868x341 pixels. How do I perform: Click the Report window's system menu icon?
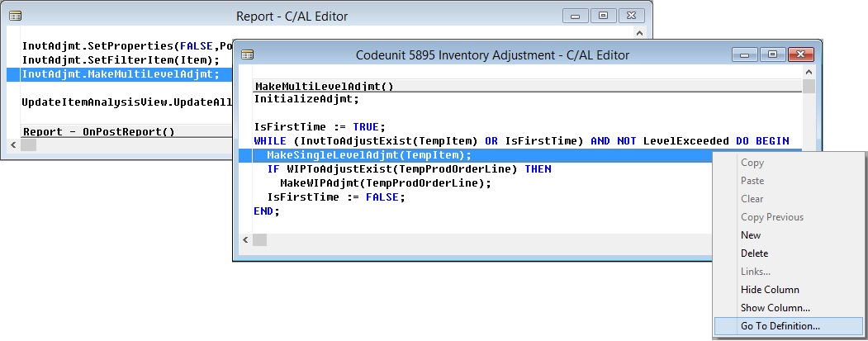(15, 16)
